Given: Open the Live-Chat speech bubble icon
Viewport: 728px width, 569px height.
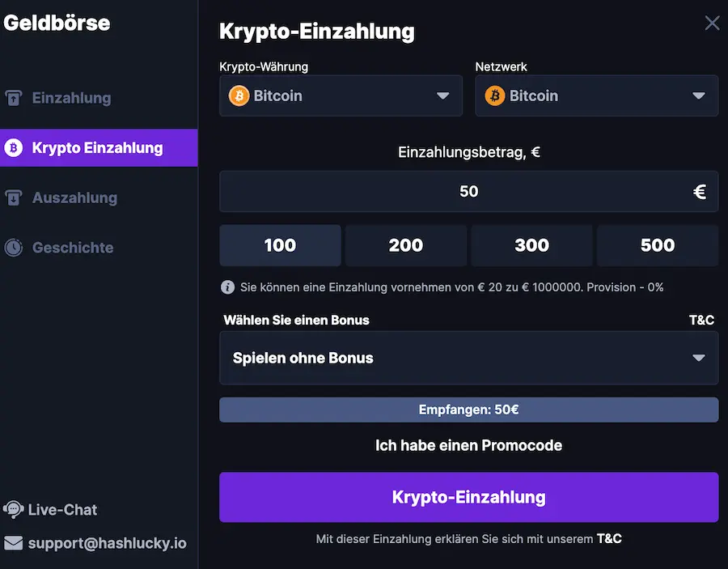Looking at the screenshot, I should 11,509.
